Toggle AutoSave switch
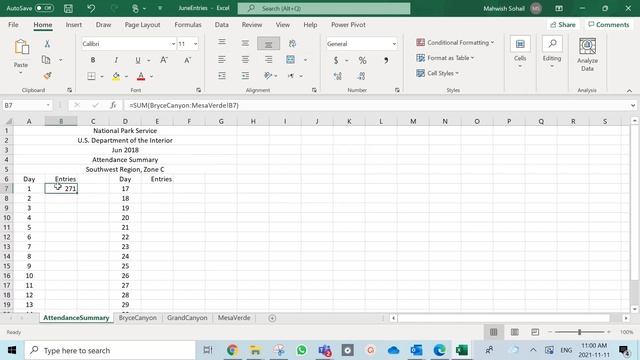640x360 pixels. pyautogui.click(x=44, y=8)
